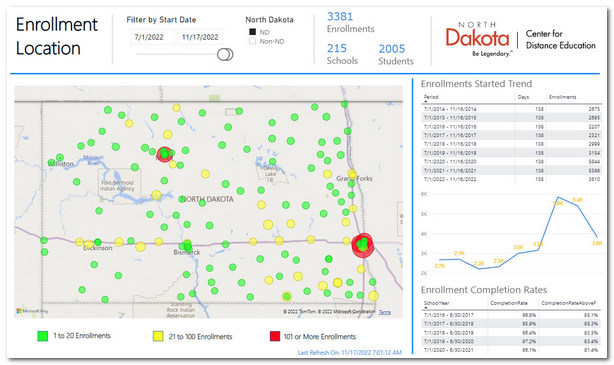
Task: Click the green legend square for 1 to 20 Enrollments
Action: pos(43,336)
